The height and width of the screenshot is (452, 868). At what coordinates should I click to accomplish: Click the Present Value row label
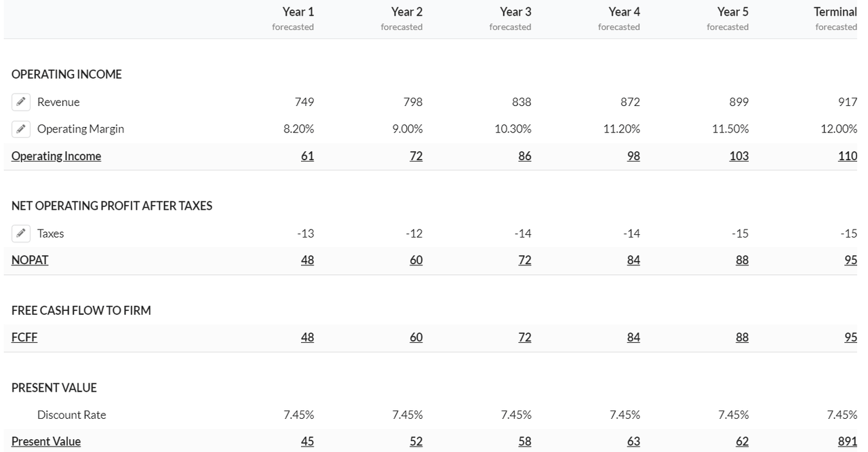click(46, 441)
